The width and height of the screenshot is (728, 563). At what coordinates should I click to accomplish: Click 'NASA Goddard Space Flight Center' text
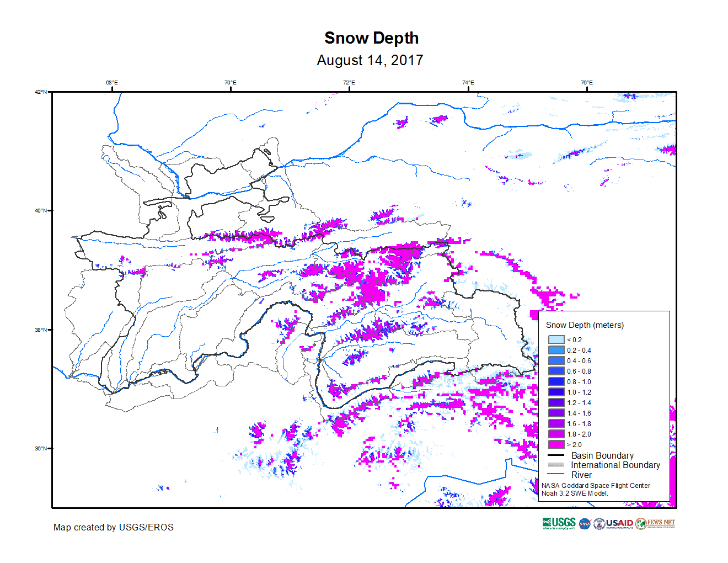point(596,486)
